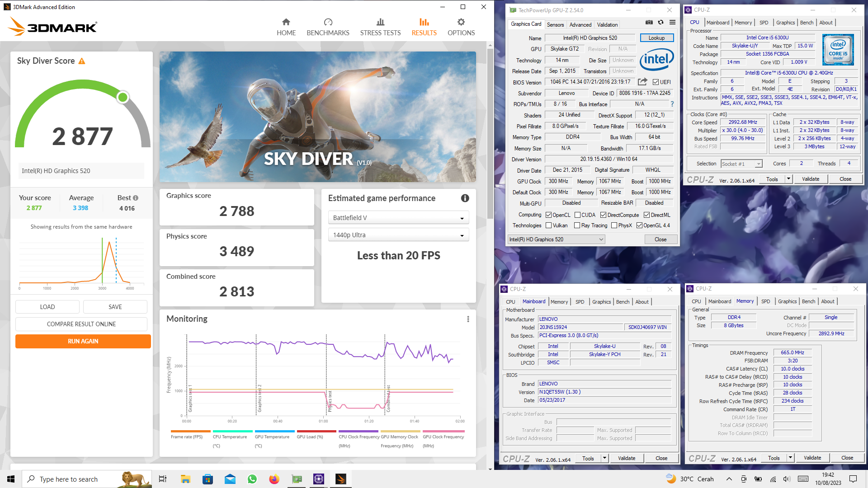
Task: Switch to 3DMark taskbar icon
Action: (x=341, y=479)
